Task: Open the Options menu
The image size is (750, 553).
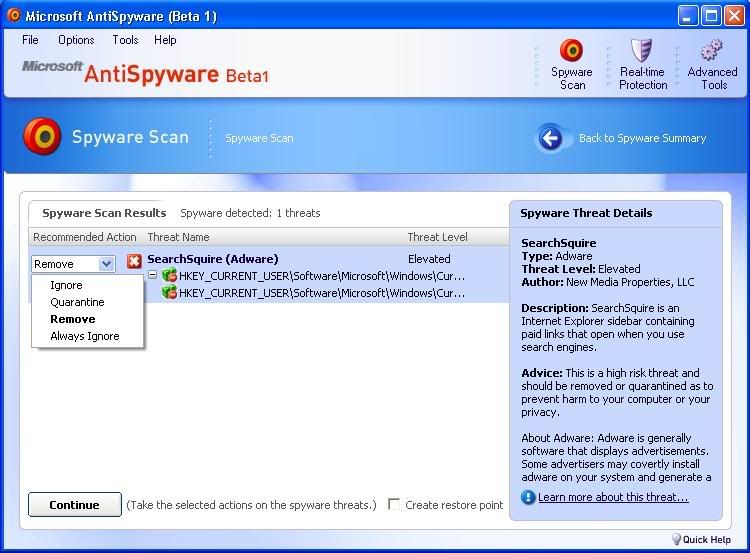Action: [x=76, y=40]
